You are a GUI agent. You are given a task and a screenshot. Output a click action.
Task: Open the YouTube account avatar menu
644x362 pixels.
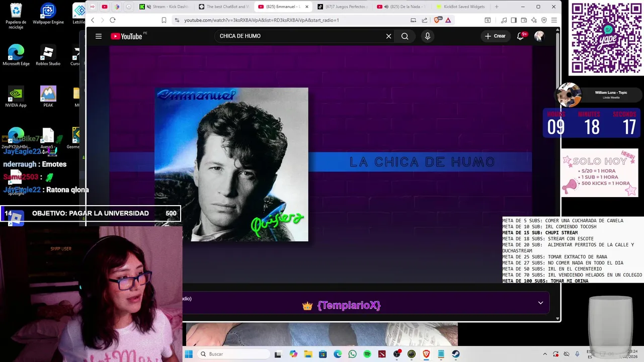click(x=539, y=36)
